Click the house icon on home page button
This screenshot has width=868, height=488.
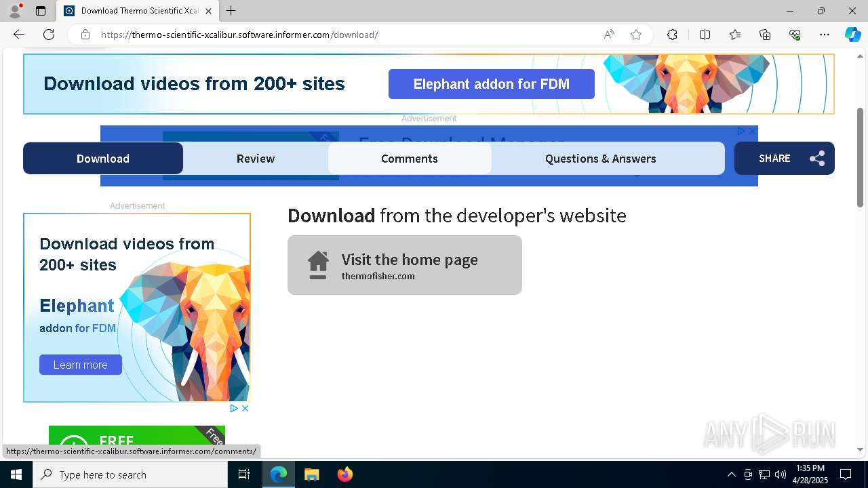318,265
